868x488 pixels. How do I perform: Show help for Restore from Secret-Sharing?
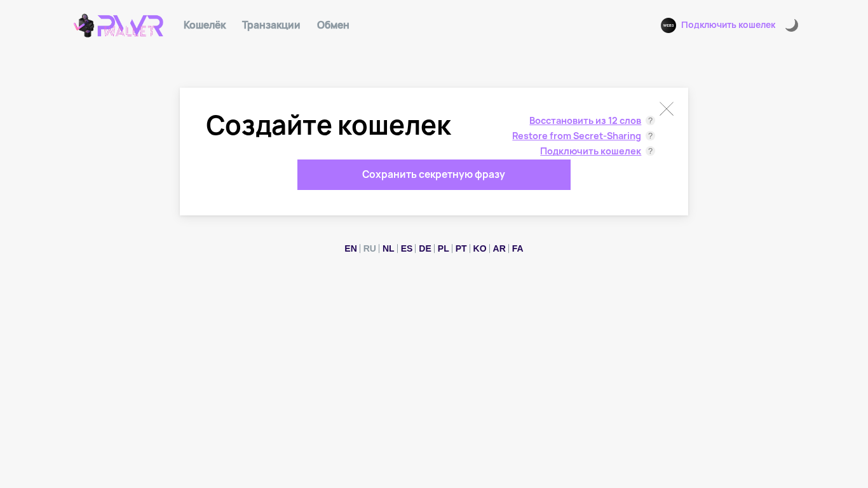[650, 136]
